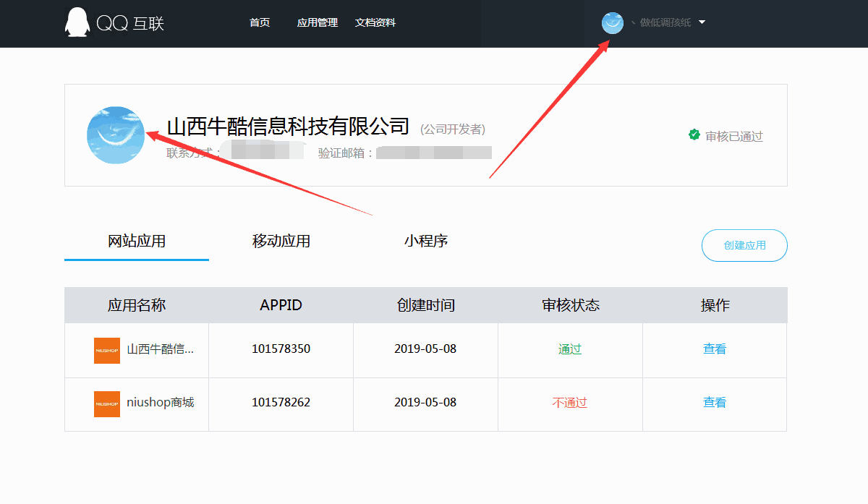868x504 pixels.
Task: Click NIUSHOP icon in 山西牛酷信... row
Action: coord(107,350)
